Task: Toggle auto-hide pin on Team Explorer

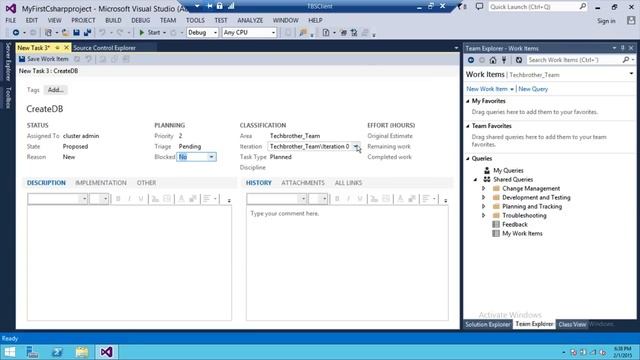Action: pyautogui.click(x=622, y=48)
